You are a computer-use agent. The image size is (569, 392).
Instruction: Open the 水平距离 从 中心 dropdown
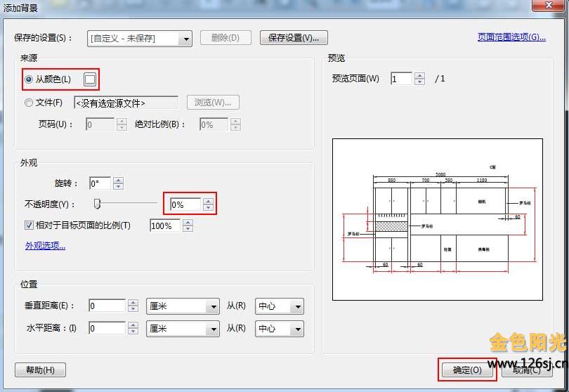point(280,329)
